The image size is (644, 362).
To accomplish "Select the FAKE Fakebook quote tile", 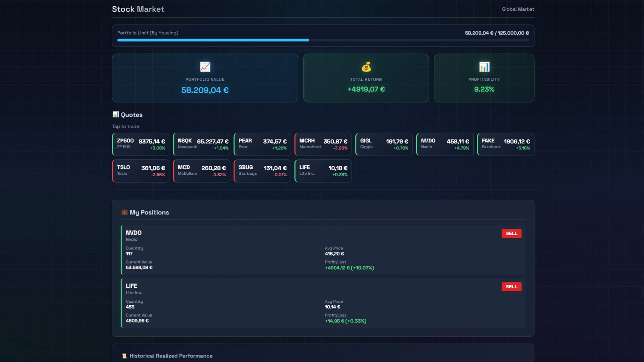I will click(x=505, y=144).
